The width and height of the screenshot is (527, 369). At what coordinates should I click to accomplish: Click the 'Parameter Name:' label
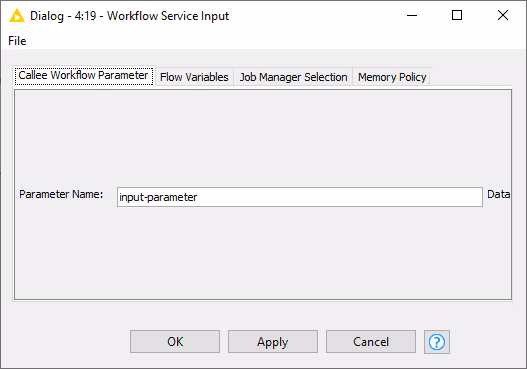point(61,194)
